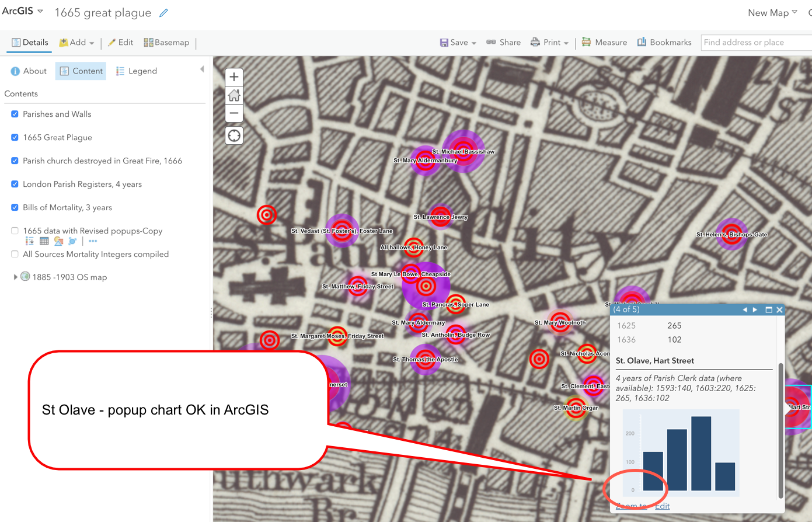Screen dimensions: 812x522
Task: Open the New Map dropdown
Action: [772, 13]
